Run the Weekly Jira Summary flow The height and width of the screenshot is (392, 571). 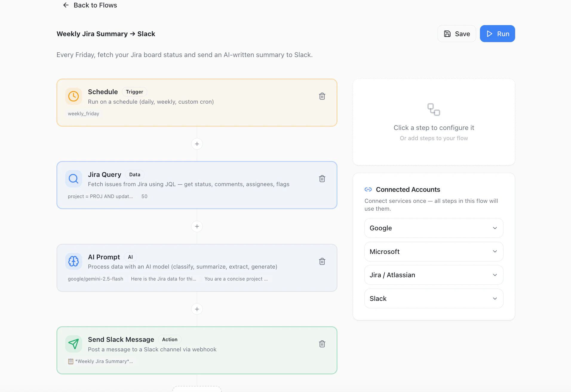coord(497,34)
